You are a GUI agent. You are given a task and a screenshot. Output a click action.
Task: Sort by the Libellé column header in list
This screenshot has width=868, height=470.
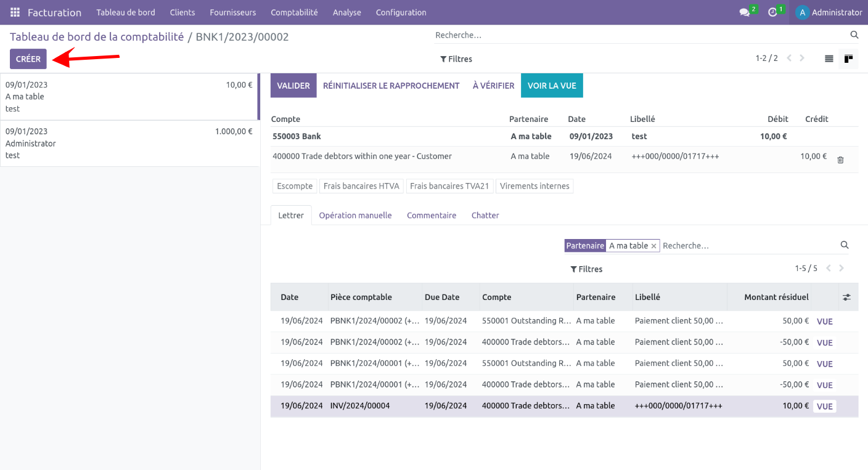(x=680, y=297)
